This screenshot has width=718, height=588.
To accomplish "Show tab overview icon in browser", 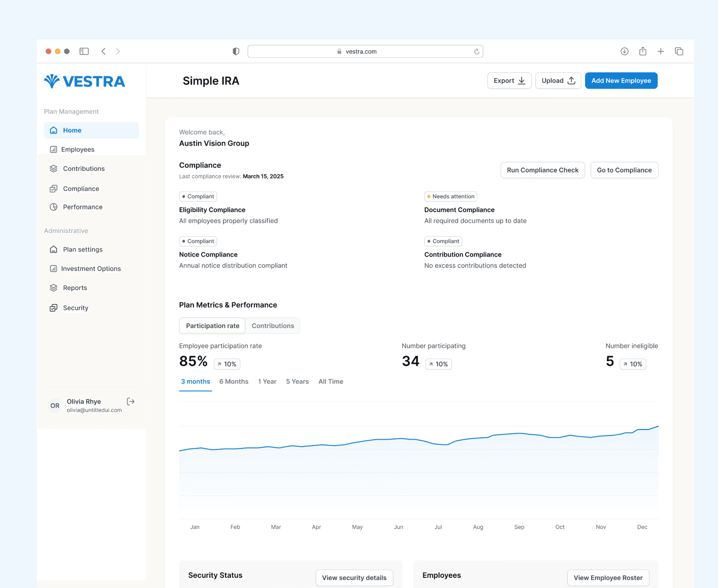I will pos(679,51).
